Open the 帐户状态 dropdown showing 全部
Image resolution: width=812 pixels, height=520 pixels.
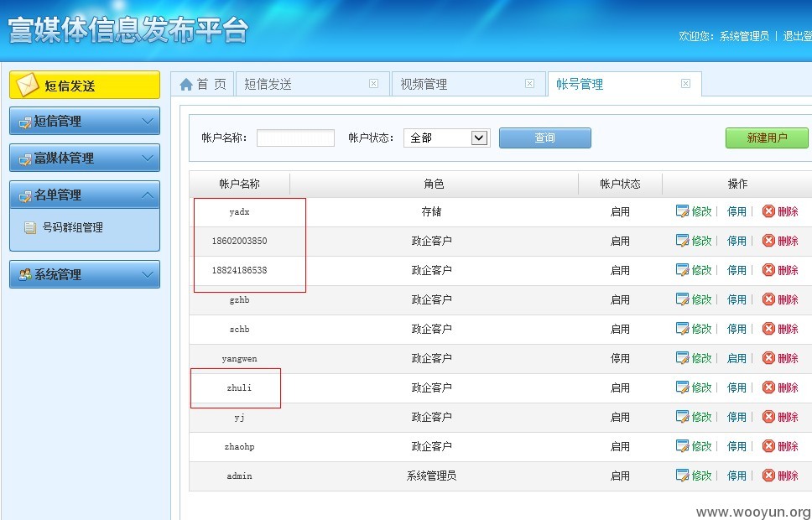point(446,138)
